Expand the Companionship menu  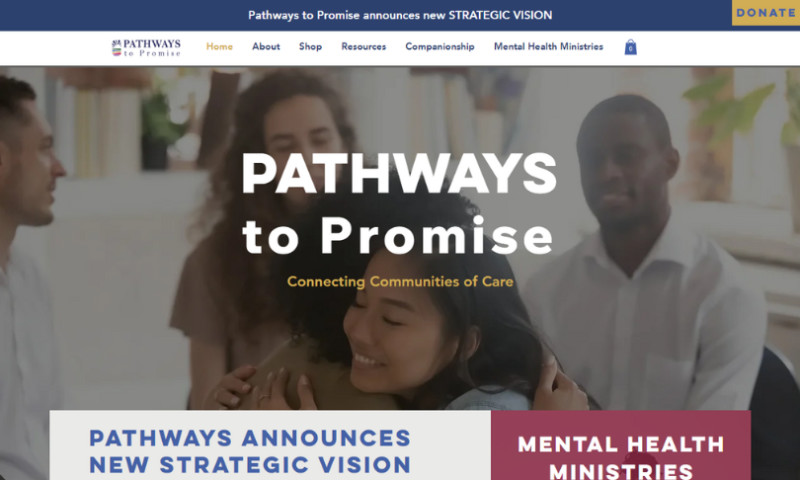click(440, 46)
